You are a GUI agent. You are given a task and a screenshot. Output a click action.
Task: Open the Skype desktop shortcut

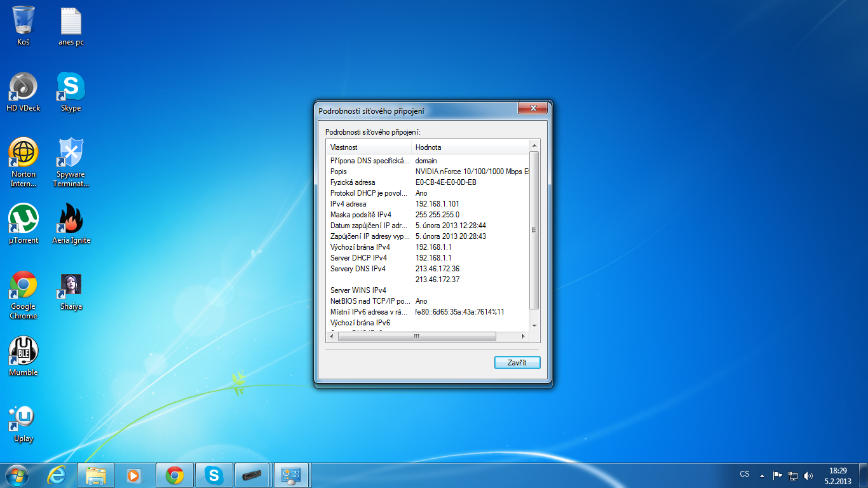click(x=71, y=88)
